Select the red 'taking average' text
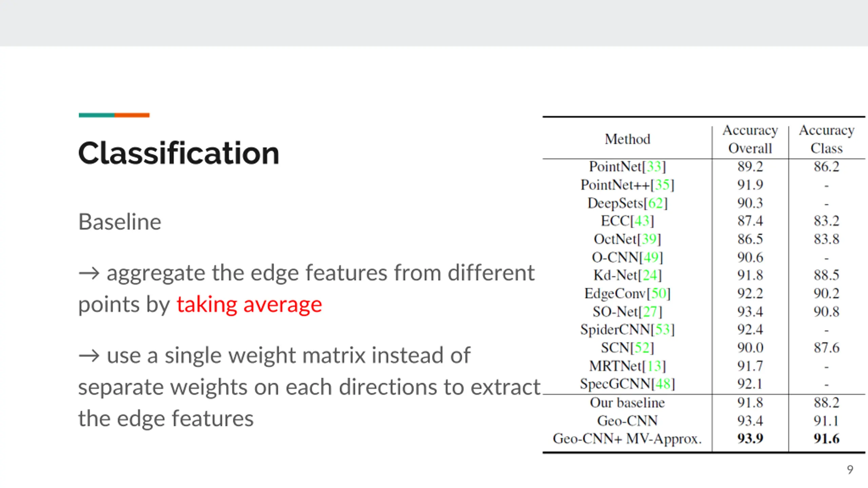The image size is (868, 488). [x=249, y=304]
